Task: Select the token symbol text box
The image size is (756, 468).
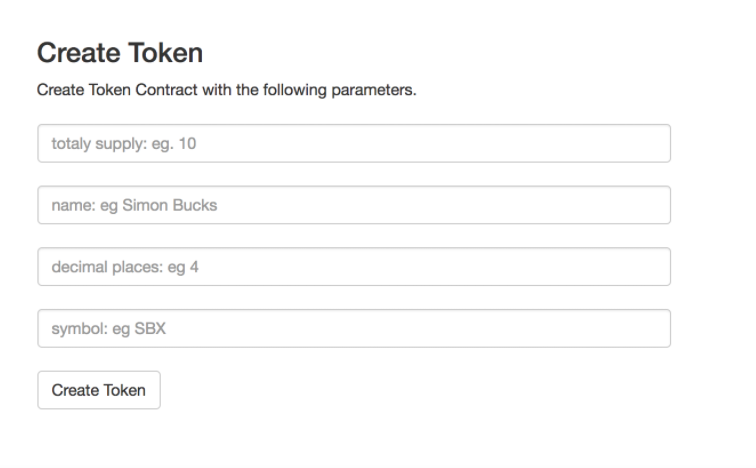Action: [354, 328]
